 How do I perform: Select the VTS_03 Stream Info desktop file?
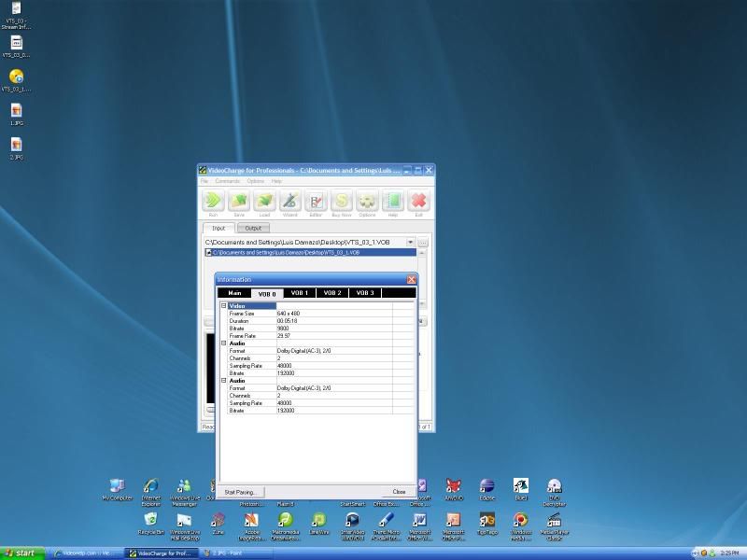click(16, 15)
